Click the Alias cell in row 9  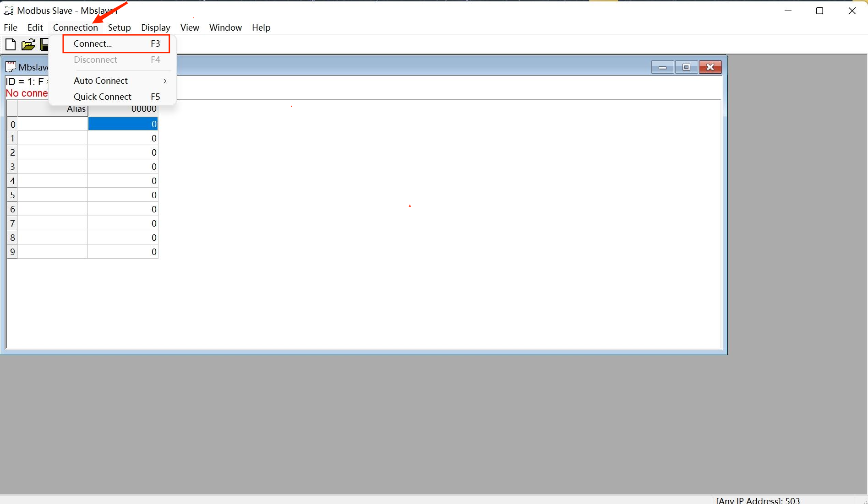click(53, 252)
